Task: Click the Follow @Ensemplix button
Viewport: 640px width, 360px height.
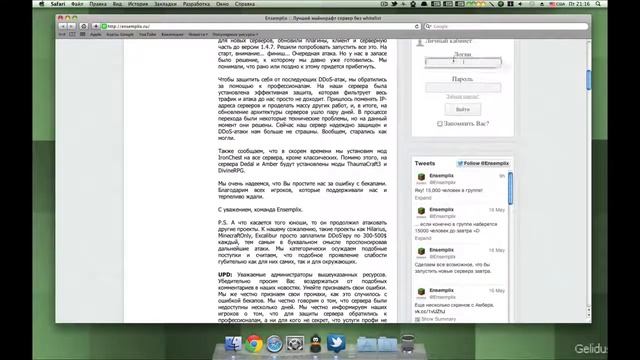Action: (483, 163)
